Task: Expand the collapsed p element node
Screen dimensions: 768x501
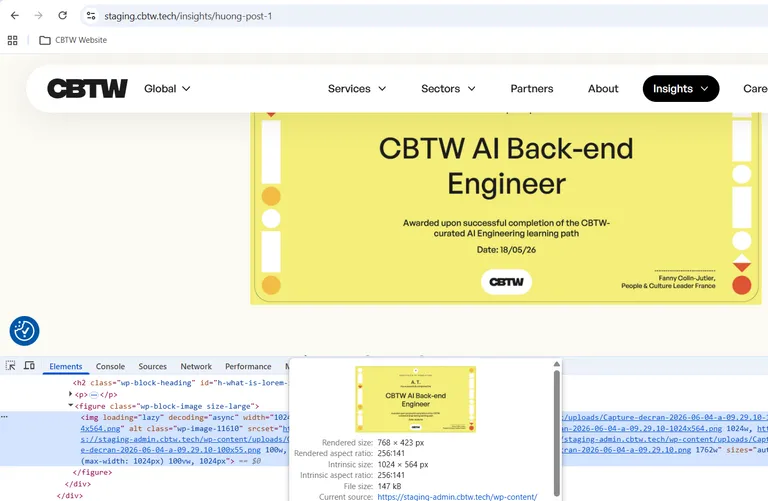Action: click(x=71, y=394)
